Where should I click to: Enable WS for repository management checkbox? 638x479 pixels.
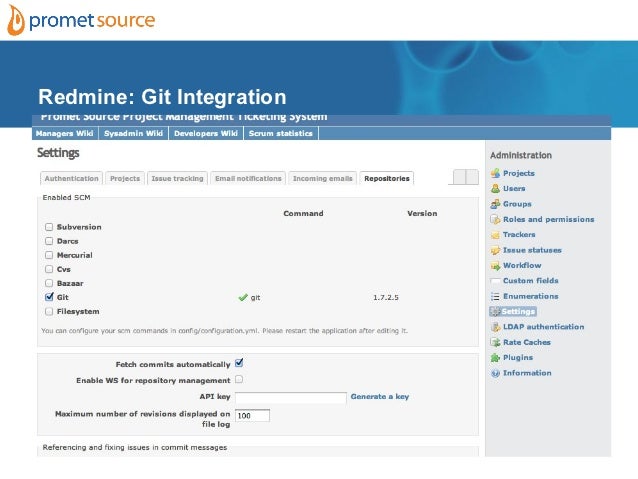239,379
